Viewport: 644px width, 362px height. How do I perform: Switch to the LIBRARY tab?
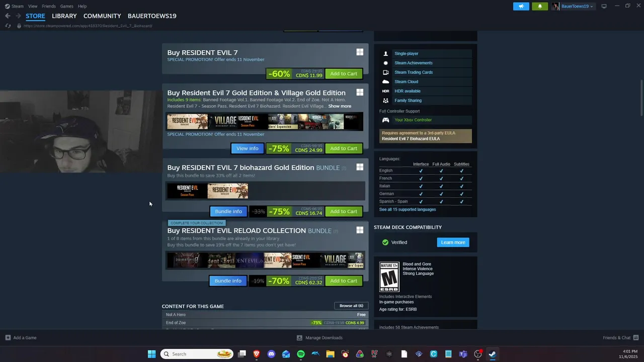coord(64,16)
